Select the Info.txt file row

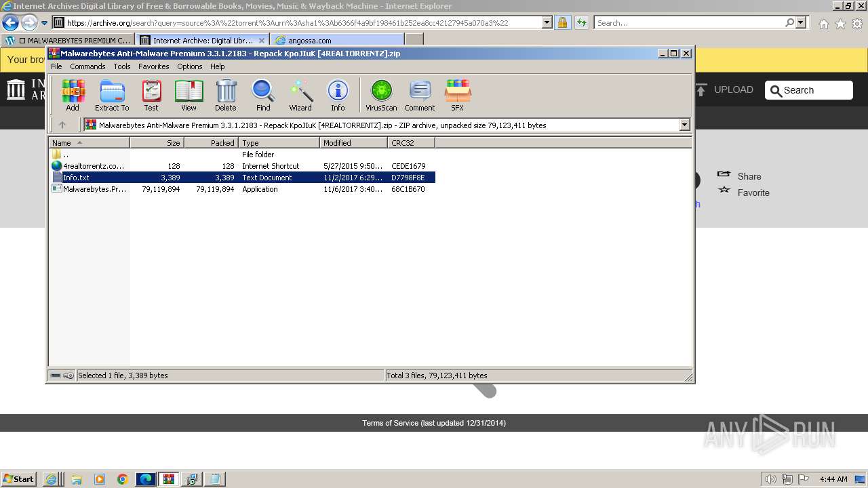(x=242, y=178)
